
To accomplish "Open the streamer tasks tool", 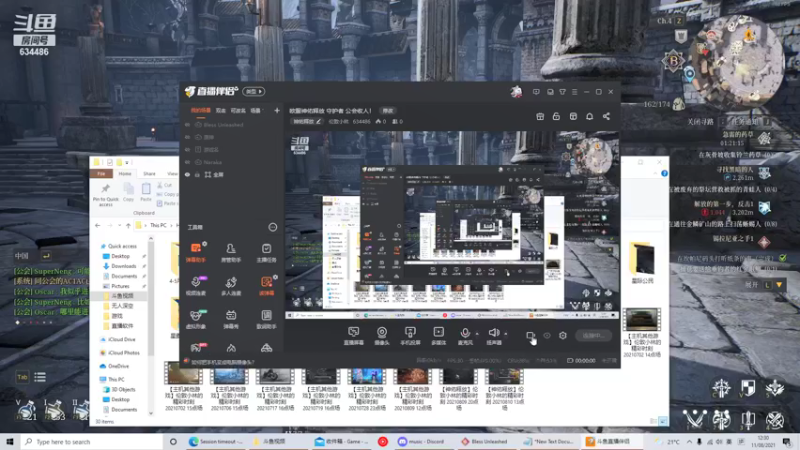I will (x=266, y=252).
